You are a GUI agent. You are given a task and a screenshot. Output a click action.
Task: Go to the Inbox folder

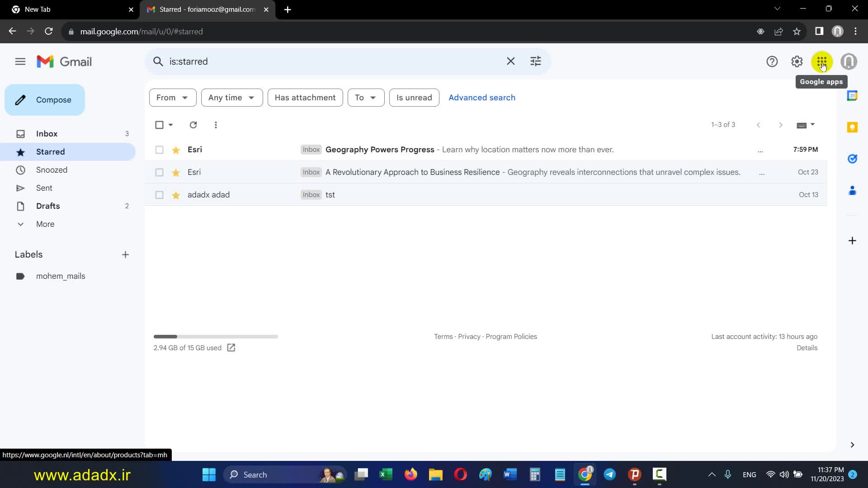tap(47, 134)
